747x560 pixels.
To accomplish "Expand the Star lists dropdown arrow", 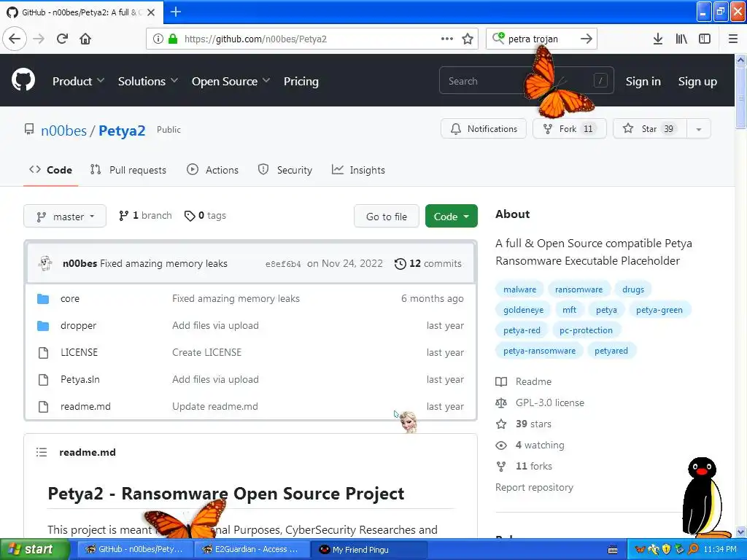I will click(x=698, y=128).
